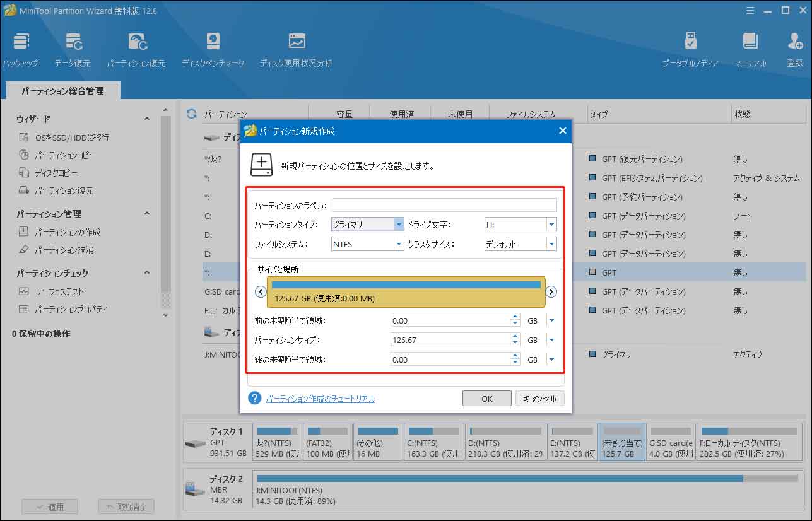Select the パーティション総合管理 tab
Screen dimensions: 812x521
[63, 91]
